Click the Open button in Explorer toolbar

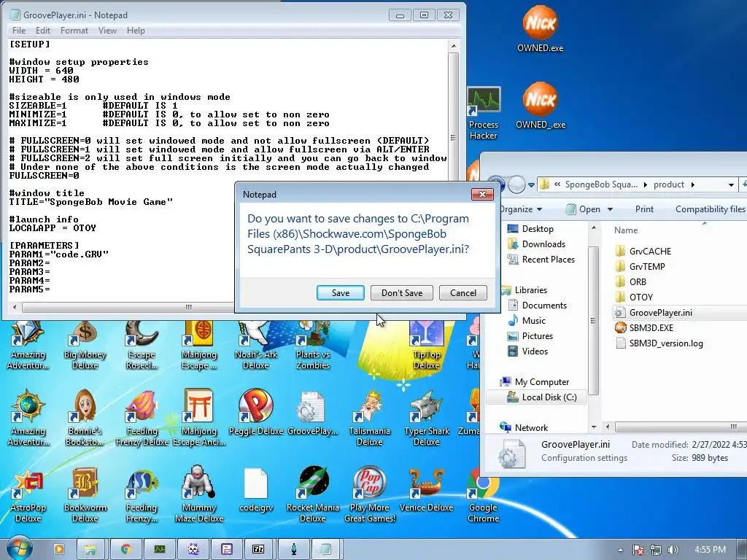click(x=583, y=209)
